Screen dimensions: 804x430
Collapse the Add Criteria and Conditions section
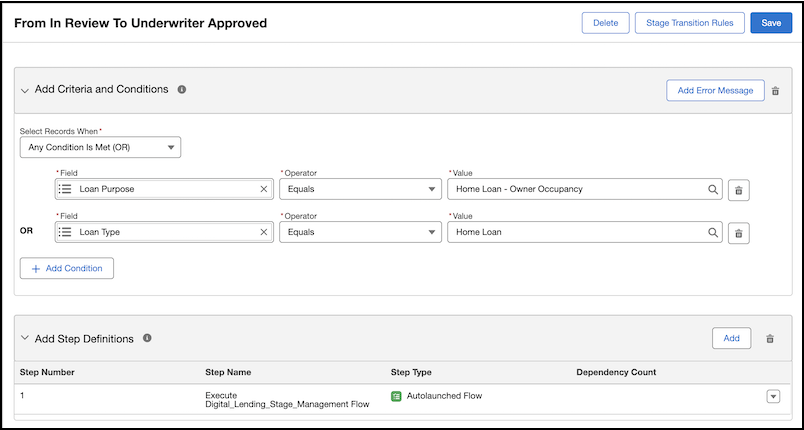[24, 90]
